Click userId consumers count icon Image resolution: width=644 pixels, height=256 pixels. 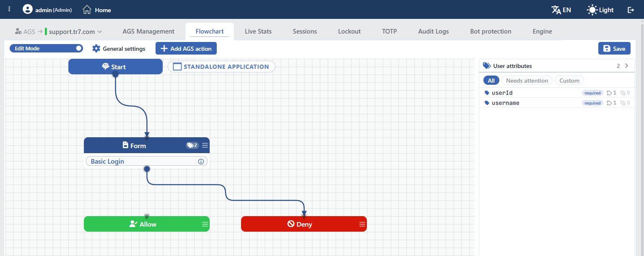623,93
